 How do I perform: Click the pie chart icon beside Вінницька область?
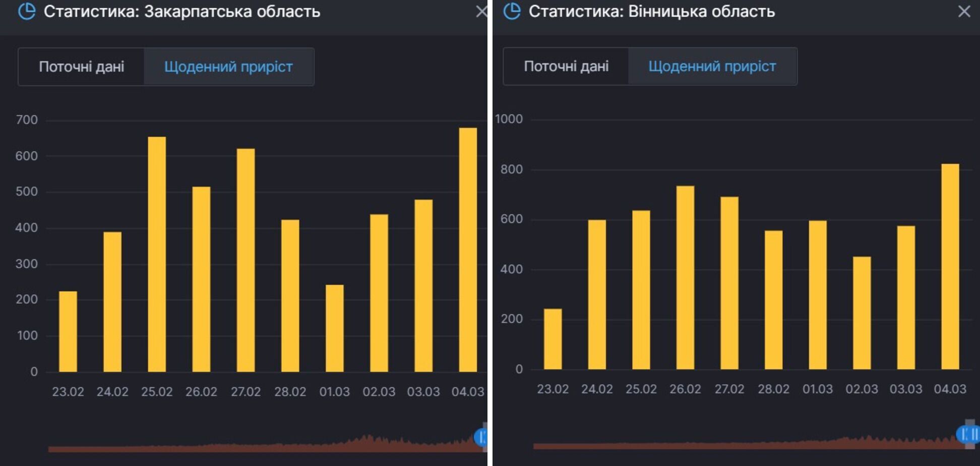click(x=512, y=11)
